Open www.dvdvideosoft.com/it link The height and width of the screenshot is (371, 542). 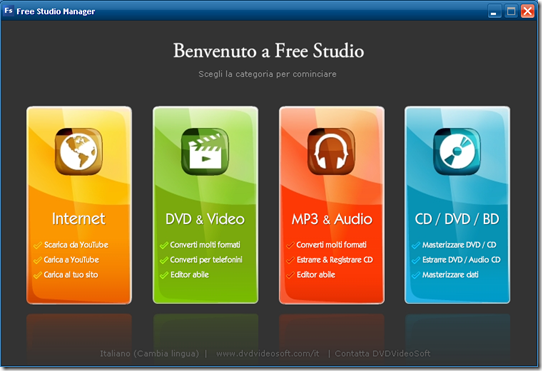coord(268,353)
